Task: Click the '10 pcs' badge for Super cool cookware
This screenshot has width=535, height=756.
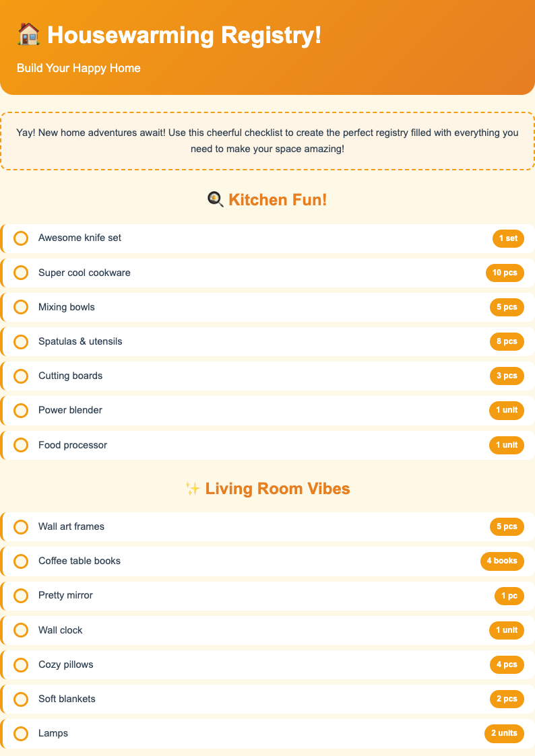Action: click(x=505, y=273)
